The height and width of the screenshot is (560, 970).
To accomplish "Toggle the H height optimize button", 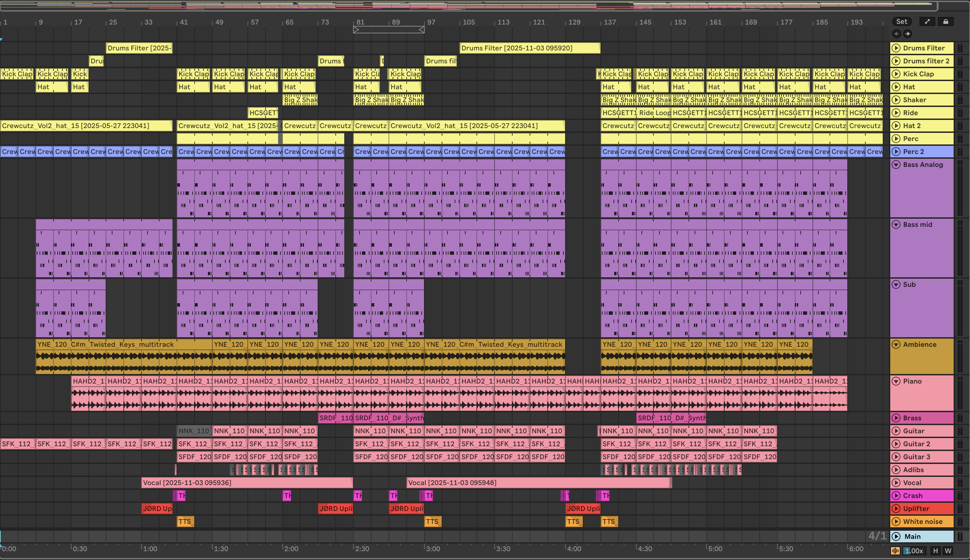I will coord(935,551).
